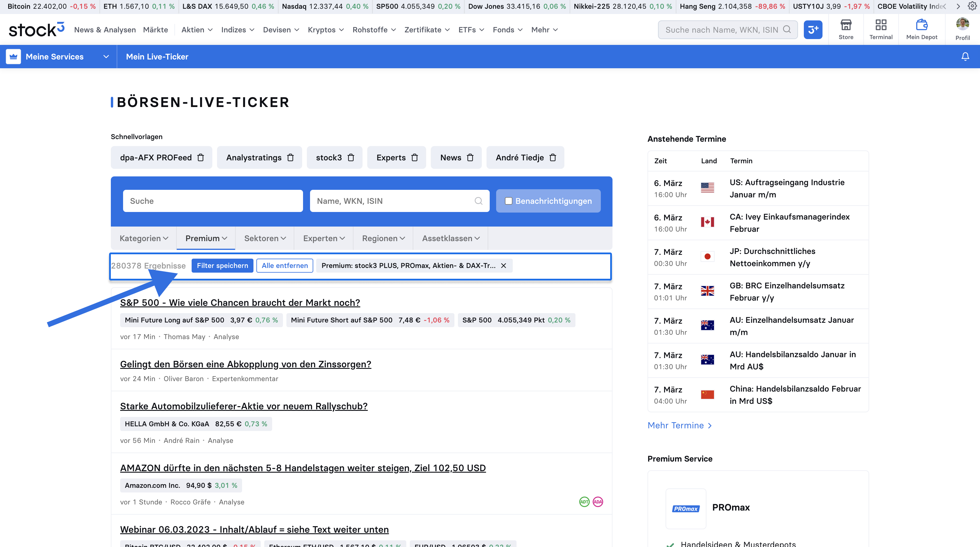Delete the André Tiedje template

coord(553,157)
